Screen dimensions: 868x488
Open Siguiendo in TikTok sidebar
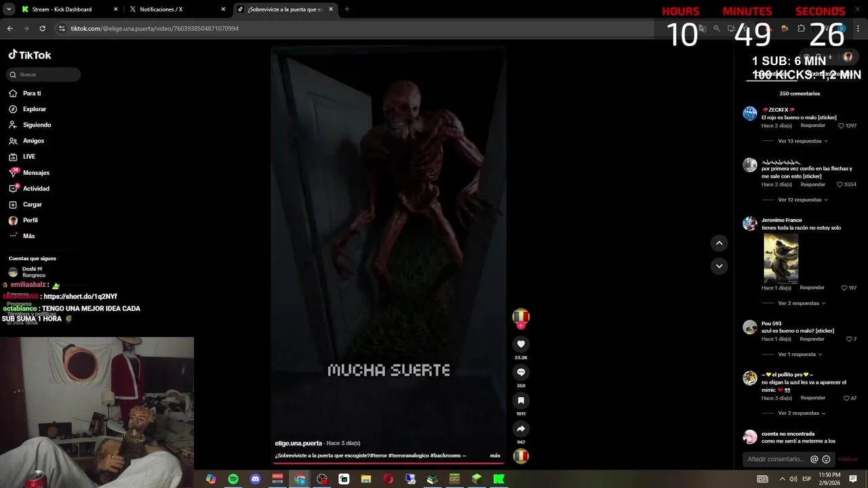(37, 125)
